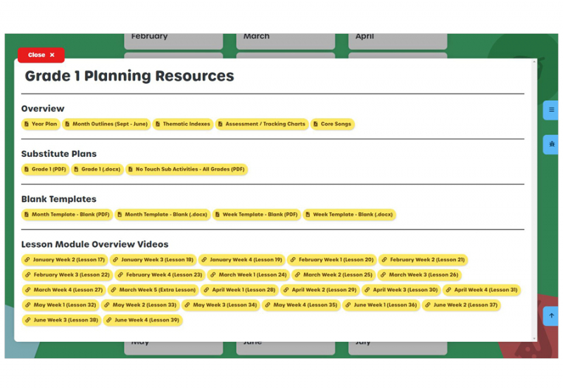This screenshot has width=563, height=392.
Task: Click the Year Plan document icon
Action: tap(27, 124)
